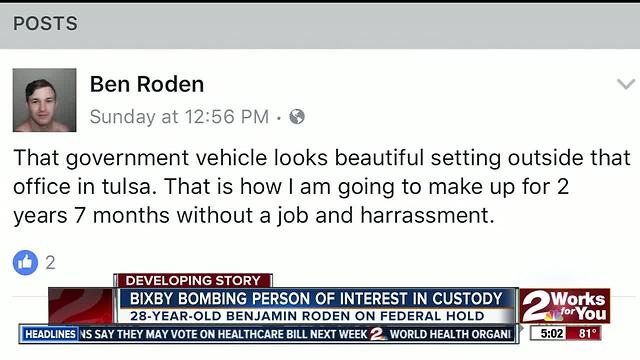Click the channel 2 logo in ticker
Viewport: 640px width, 360px height.
(378, 333)
